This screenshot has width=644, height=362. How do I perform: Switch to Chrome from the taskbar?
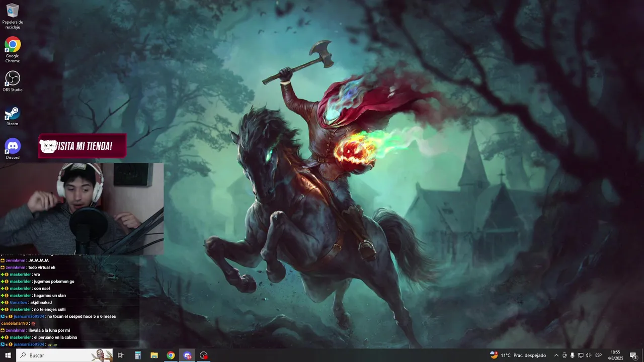(x=171, y=355)
